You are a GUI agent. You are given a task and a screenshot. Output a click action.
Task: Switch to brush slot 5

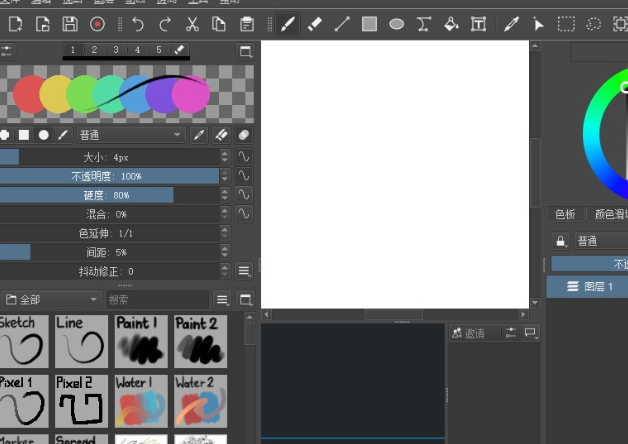click(x=159, y=50)
